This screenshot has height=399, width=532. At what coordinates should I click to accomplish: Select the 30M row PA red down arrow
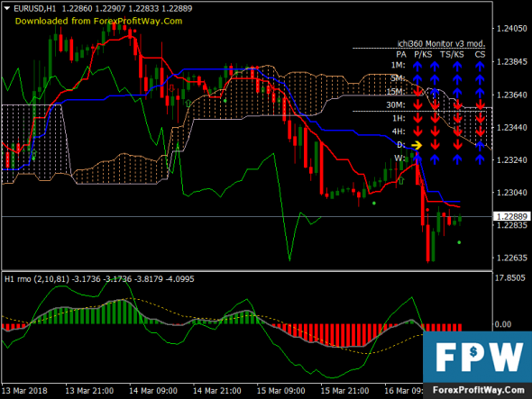pos(417,105)
